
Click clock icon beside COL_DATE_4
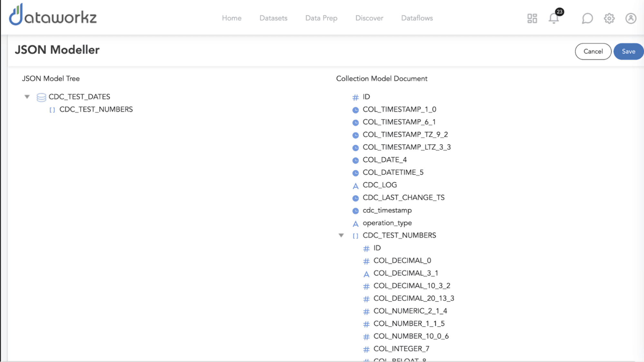click(x=355, y=160)
